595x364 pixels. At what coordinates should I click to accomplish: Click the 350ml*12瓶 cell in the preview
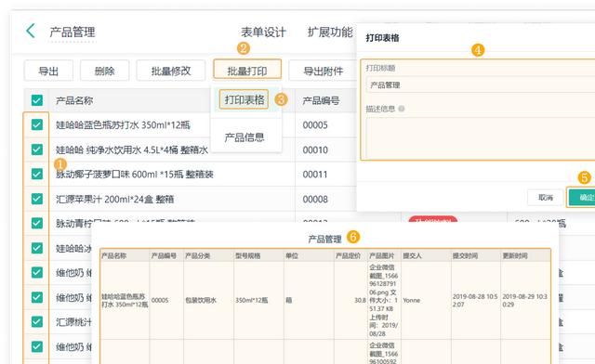tap(252, 300)
